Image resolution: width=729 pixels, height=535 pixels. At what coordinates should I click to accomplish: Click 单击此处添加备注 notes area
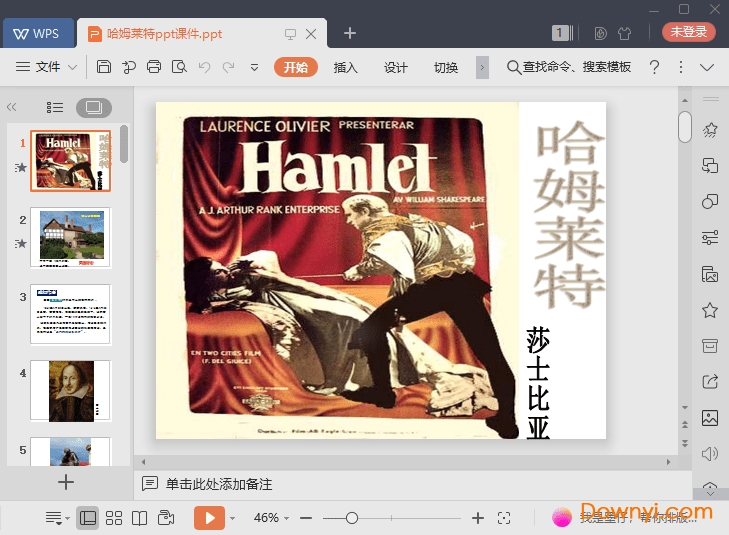[219, 484]
